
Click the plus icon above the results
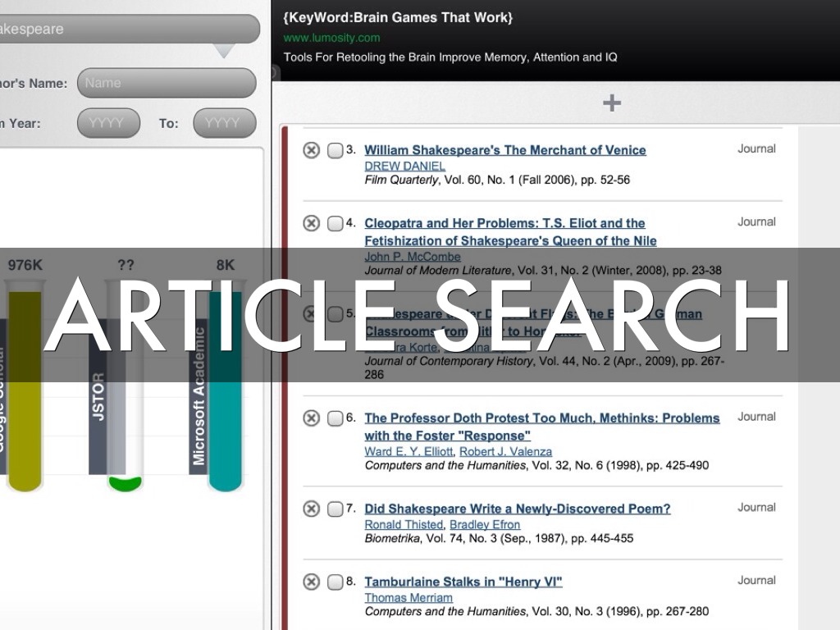pos(612,103)
